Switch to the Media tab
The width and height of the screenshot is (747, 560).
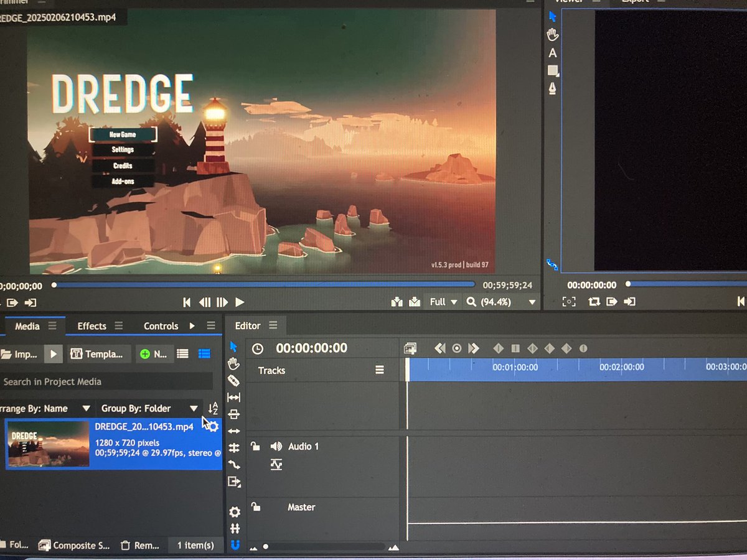(27, 325)
